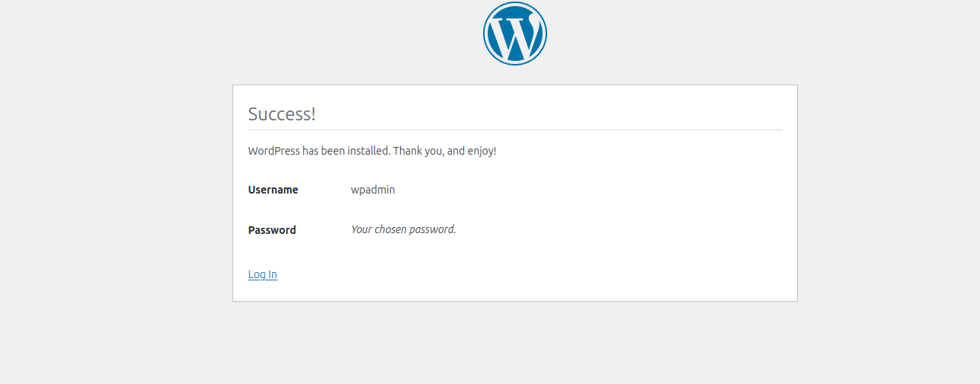Click the bold Password label

[272, 229]
